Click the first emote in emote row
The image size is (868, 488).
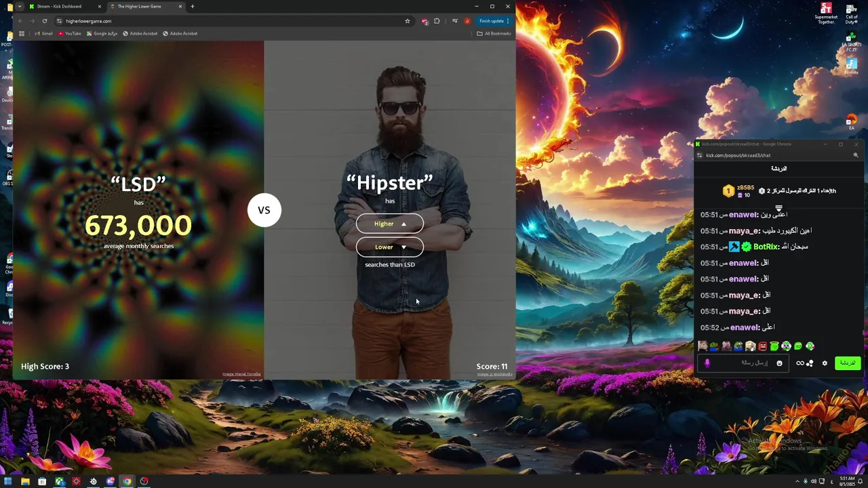(x=703, y=346)
